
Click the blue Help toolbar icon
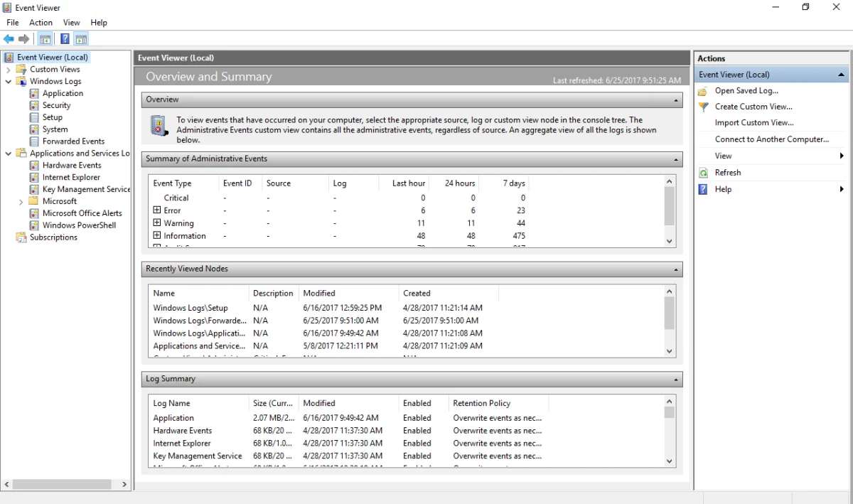pos(65,39)
